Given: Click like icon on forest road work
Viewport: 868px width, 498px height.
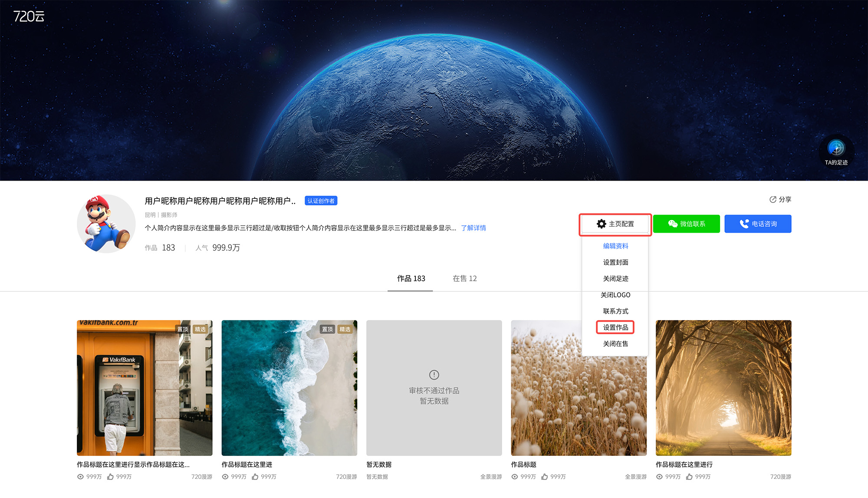Looking at the screenshot, I should [x=689, y=477].
